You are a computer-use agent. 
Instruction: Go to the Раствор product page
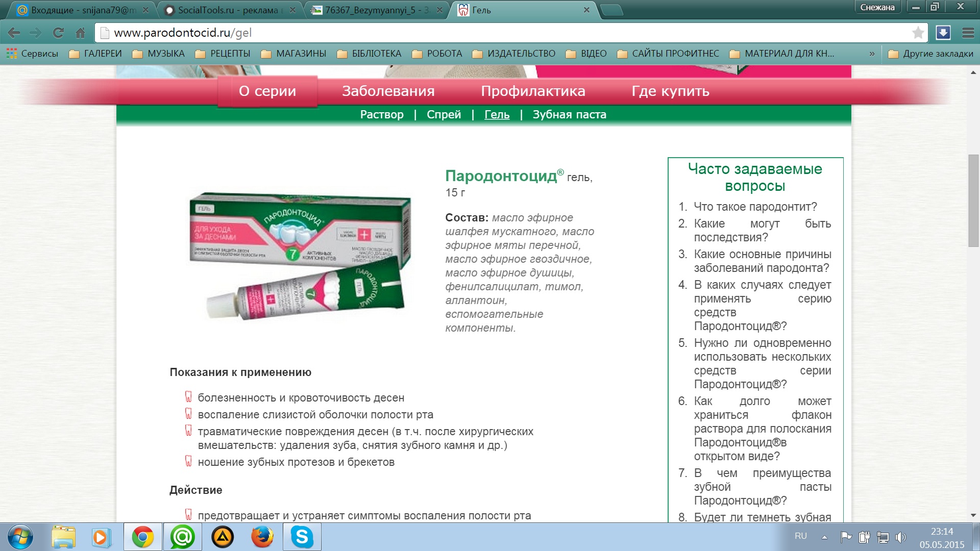(382, 114)
